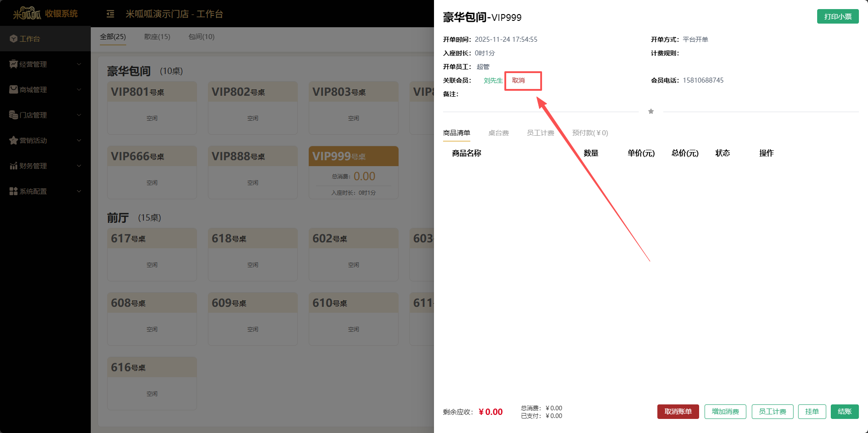Image resolution: width=868 pixels, height=433 pixels.
Task: Expand the 门店管理 chevron
Action: coord(79,115)
